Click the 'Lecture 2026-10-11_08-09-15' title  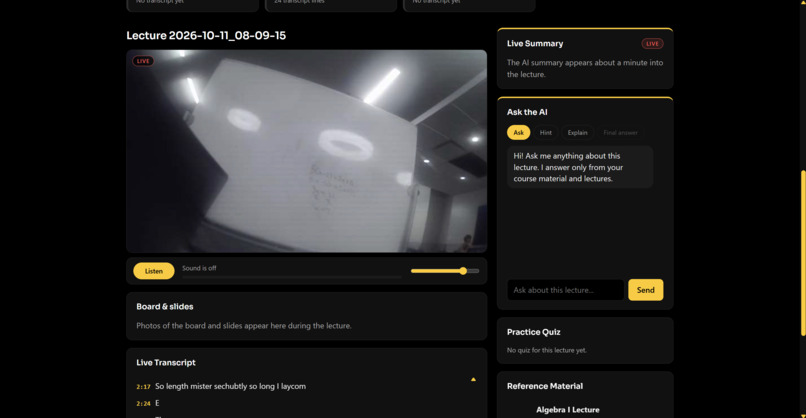206,35
